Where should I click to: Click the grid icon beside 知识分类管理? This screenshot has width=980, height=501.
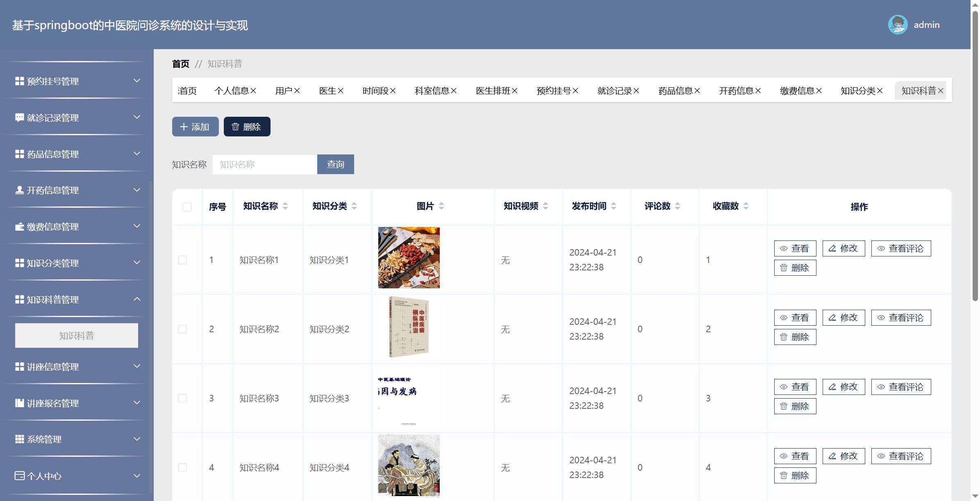(x=19, y=263)
